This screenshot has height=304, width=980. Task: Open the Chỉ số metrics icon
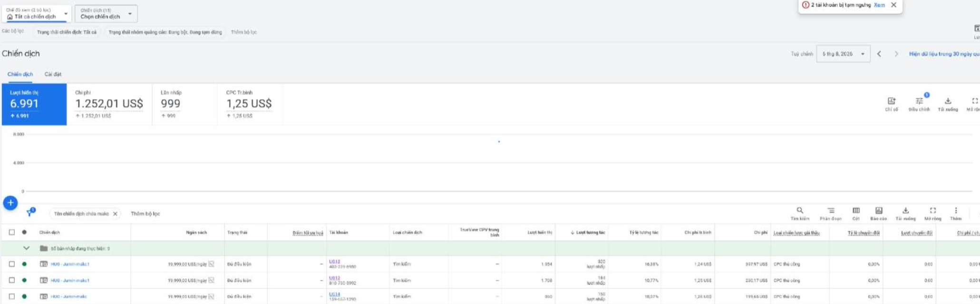point(892,104)
